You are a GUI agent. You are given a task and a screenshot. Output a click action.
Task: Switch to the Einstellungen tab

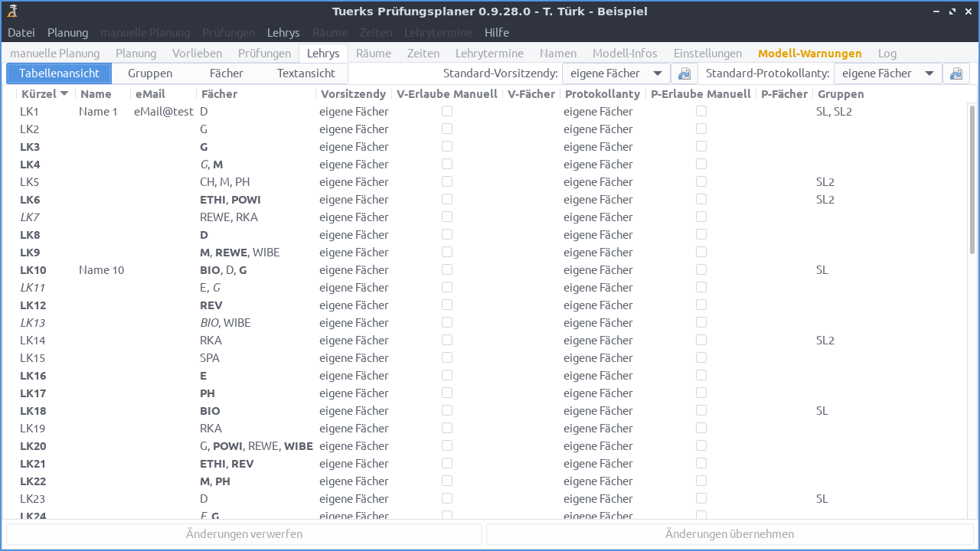pyautogui.click(x=707, y=53)
